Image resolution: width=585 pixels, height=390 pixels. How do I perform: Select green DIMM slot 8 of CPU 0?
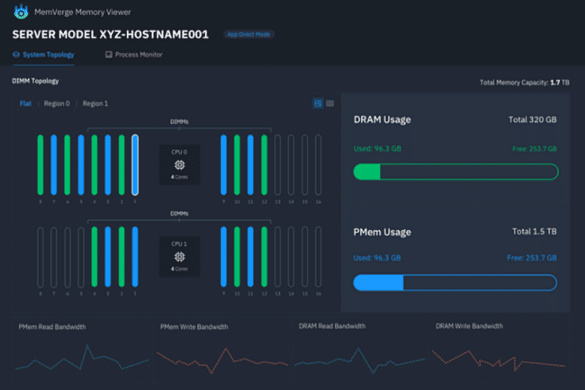click(x=40, y=165)
